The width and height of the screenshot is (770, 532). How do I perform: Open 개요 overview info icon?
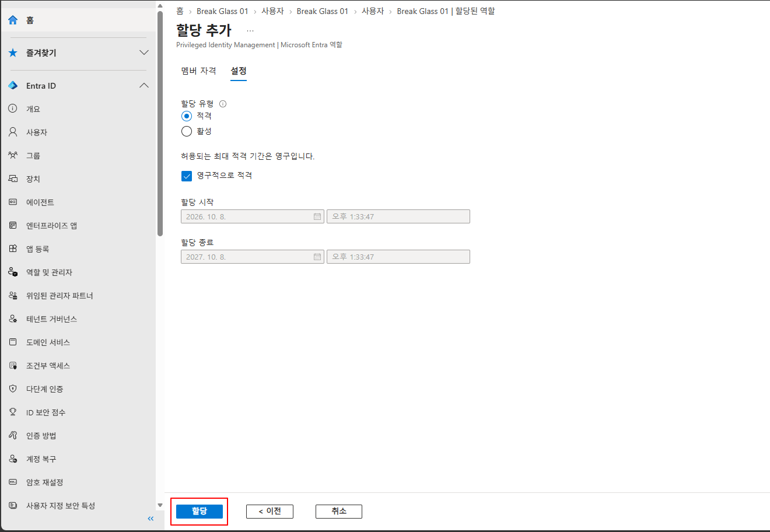point(13,108)
